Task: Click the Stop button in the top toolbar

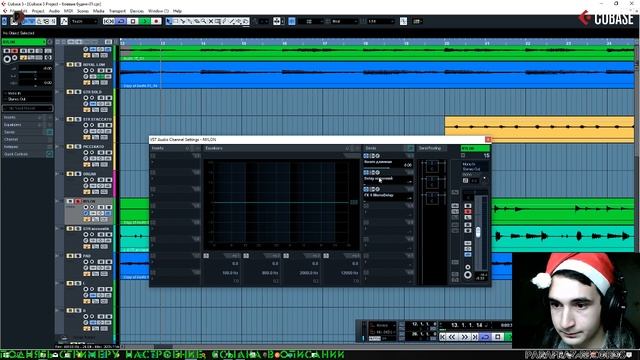Action: (133, 21)
